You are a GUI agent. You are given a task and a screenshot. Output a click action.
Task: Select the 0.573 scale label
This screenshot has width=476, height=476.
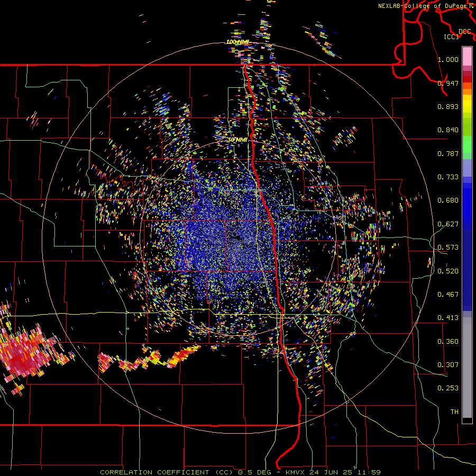click(x=448, y=248)
